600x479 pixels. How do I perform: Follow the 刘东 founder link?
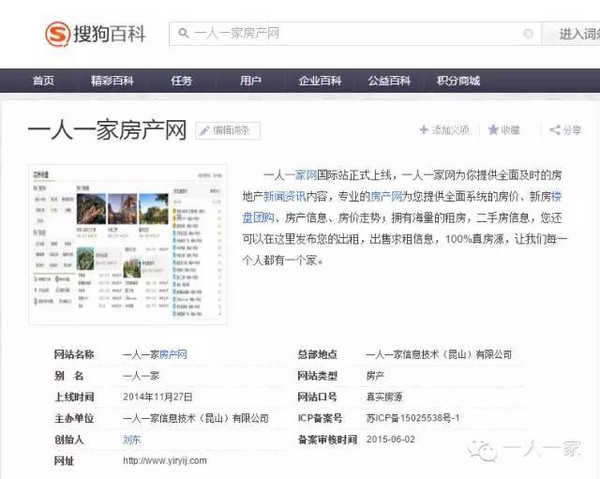click(x=131, y=439)
